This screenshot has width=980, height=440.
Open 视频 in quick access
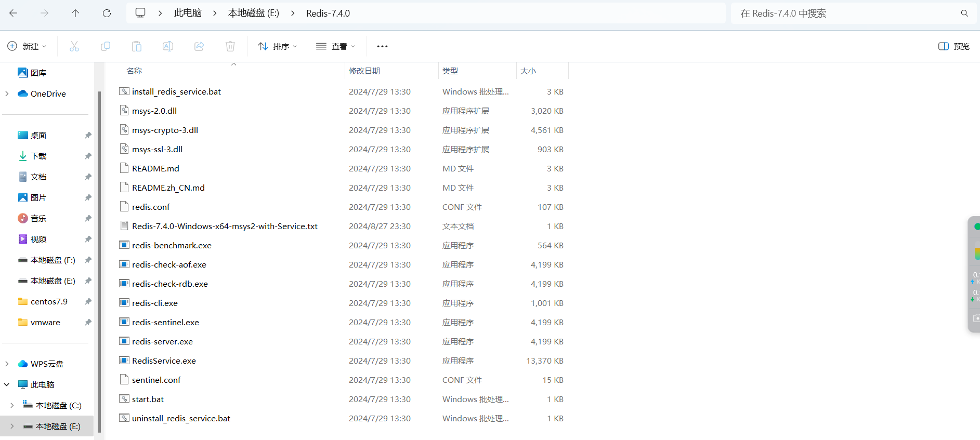point(32,239)
